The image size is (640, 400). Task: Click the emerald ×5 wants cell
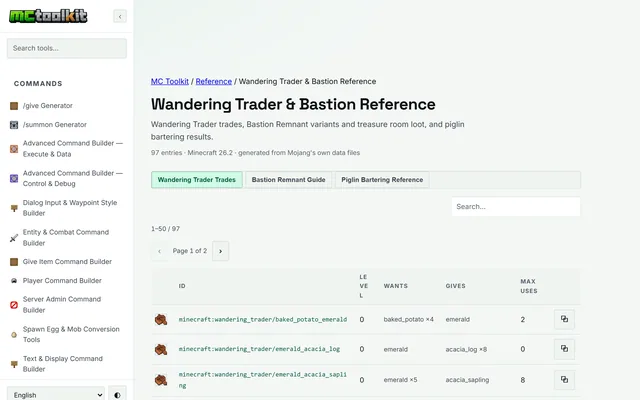click(x=400, y=380)
